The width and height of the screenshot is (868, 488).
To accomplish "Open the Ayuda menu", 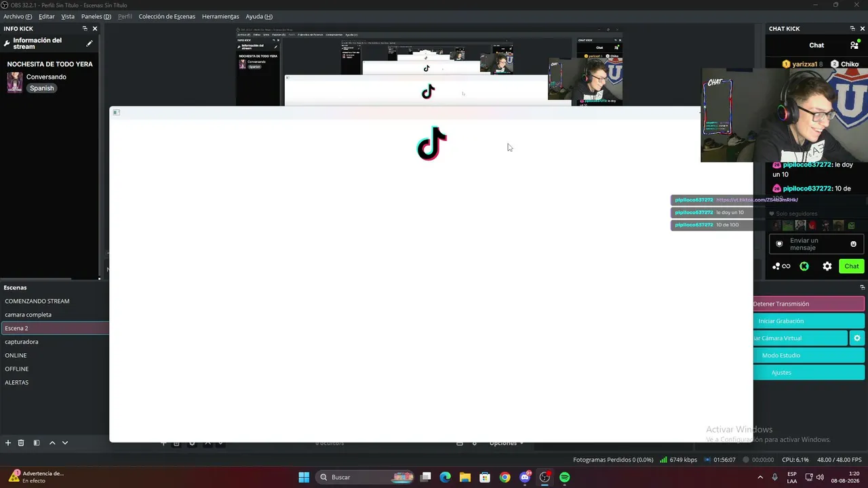I will tap(259, 16).
